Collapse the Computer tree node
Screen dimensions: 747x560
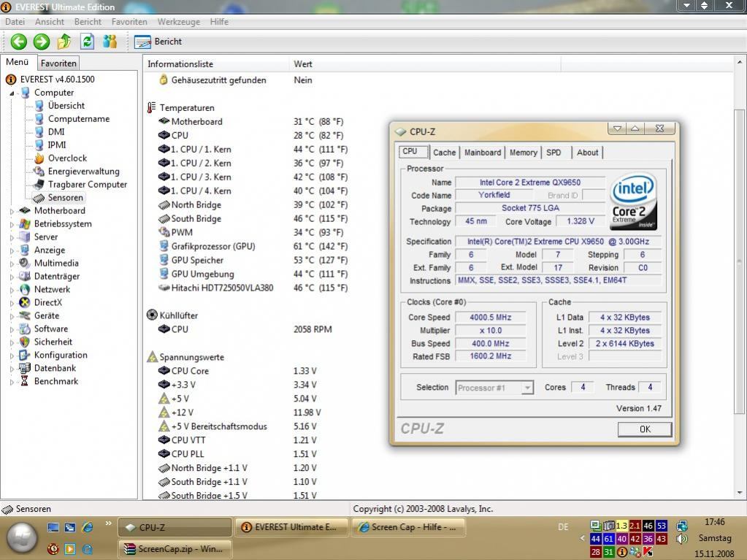(x=12, y=93)
